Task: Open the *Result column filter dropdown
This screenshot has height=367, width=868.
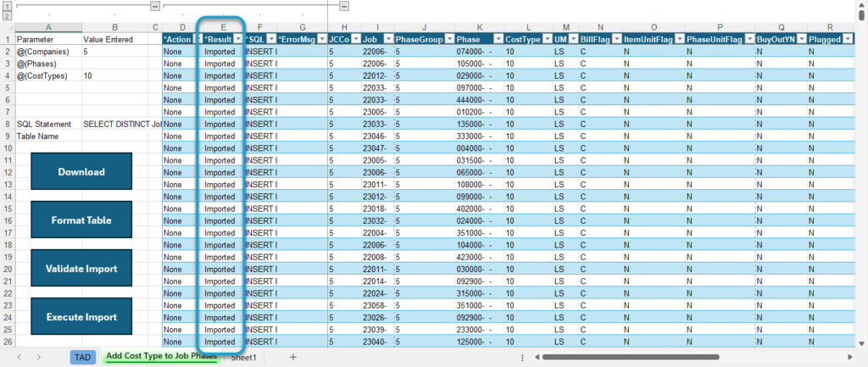Action: click(x=237, y=39)
